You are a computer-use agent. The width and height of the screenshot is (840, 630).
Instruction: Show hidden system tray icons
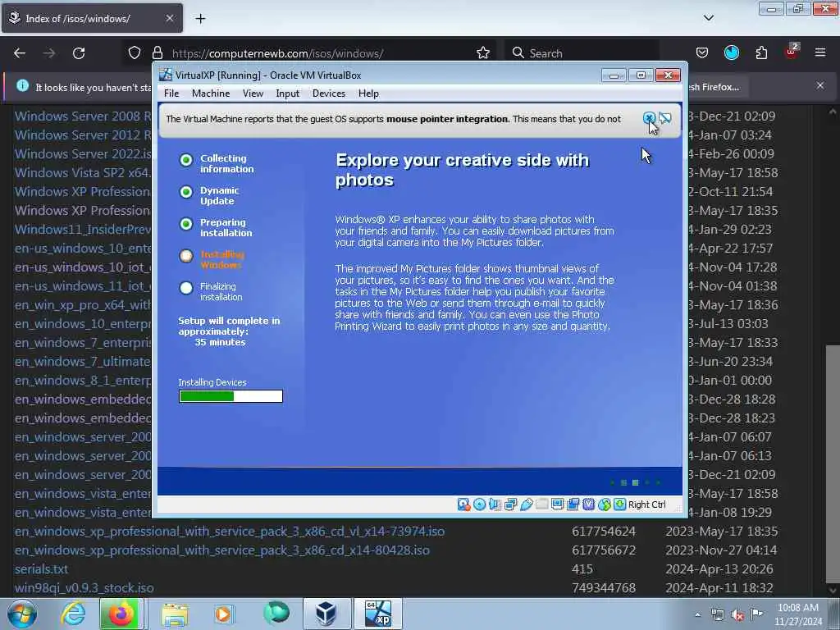pyautogui.click(x=697, y=614)
